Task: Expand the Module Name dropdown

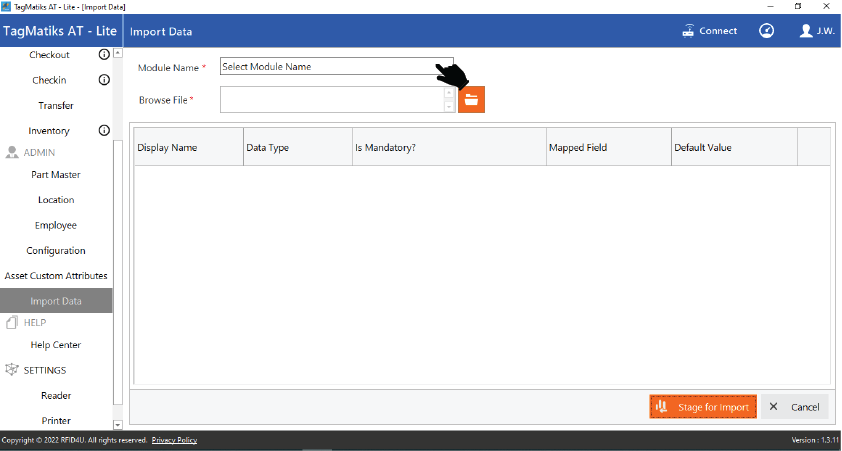Action: (336, 67)
